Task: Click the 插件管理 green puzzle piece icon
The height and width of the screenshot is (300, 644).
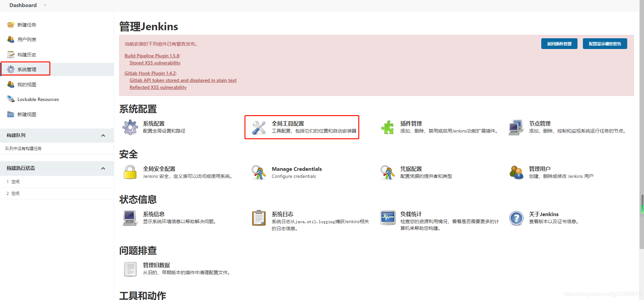Action: pos(387,127)
